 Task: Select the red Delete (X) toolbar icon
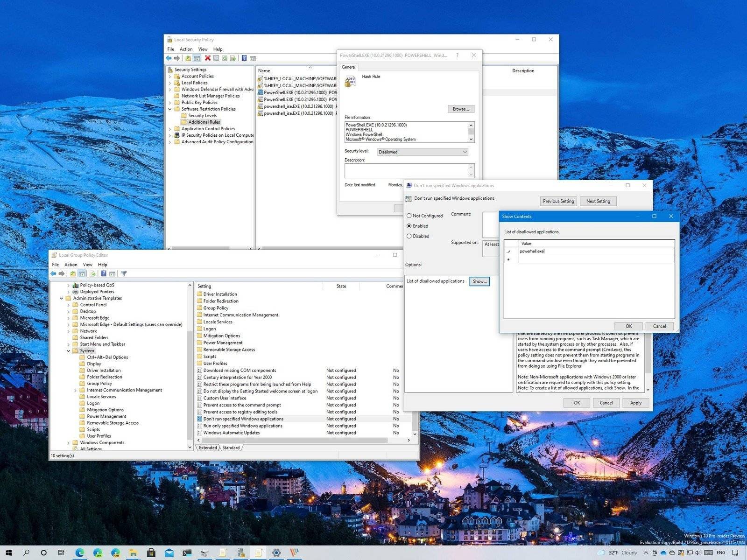pyautogui.click(x=208, y=58)
